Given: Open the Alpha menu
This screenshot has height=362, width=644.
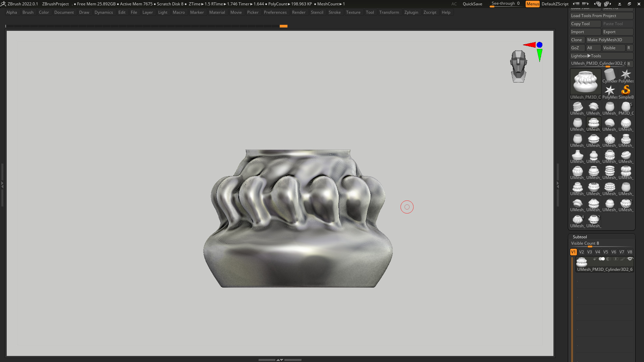Looking at the screenshot, I should [x=11, y=12].
